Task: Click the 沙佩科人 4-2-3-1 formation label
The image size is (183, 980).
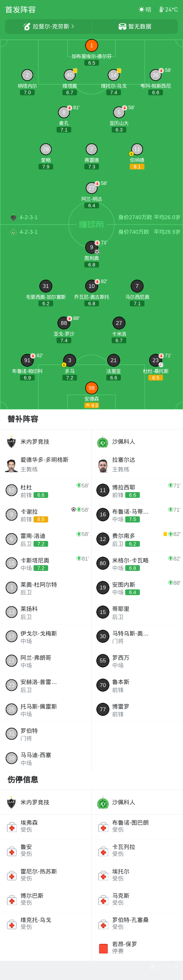Action: (29, 232)
